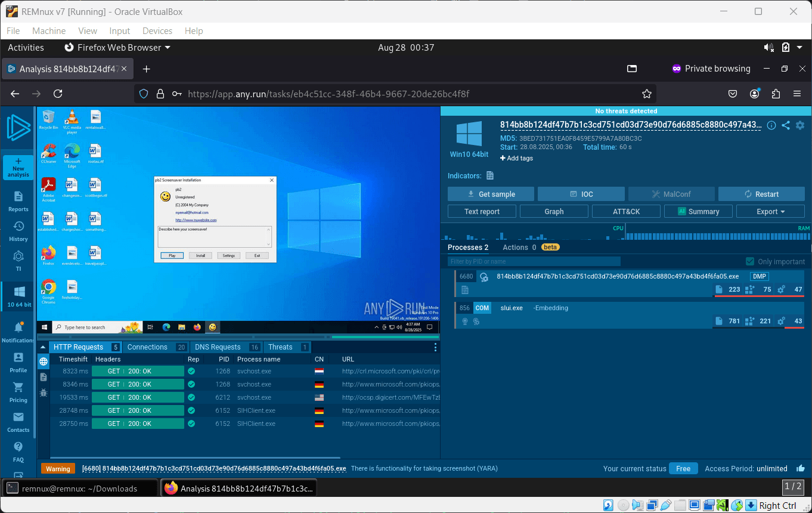Click the share icon beside the hash
The image size is (812, 513).
(786, 125)
